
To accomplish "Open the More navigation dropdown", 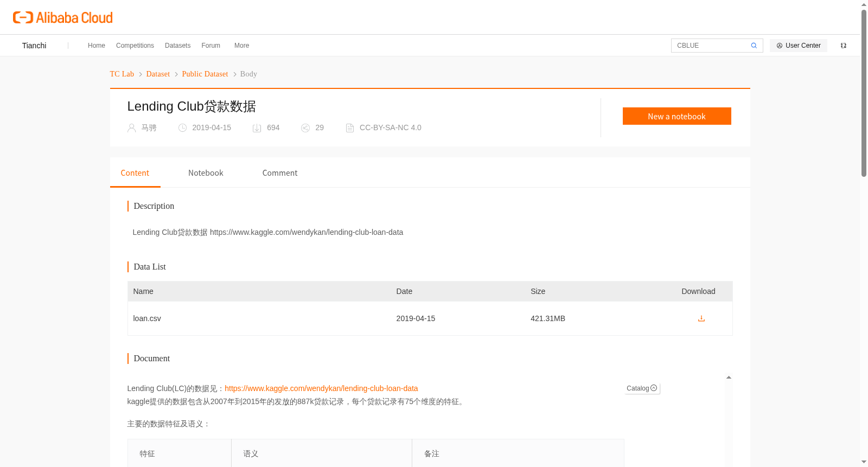I will click(x=241, y=46).
